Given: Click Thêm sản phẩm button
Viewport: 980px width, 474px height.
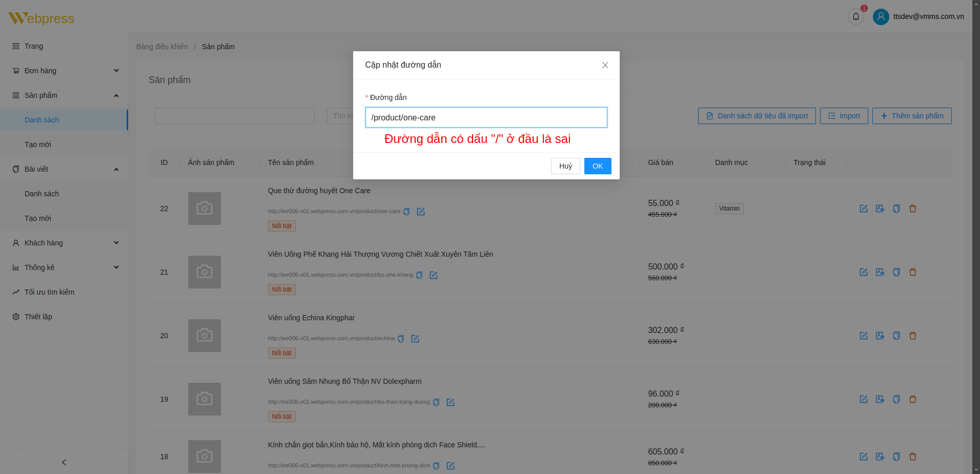Looking at the screenshot, I should 911,116.
